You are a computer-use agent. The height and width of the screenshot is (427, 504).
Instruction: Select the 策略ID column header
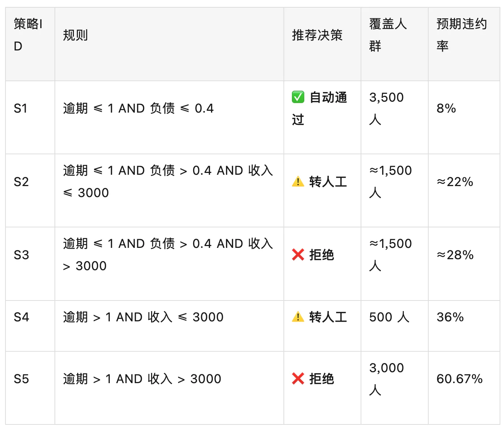(x=30, y=44)
